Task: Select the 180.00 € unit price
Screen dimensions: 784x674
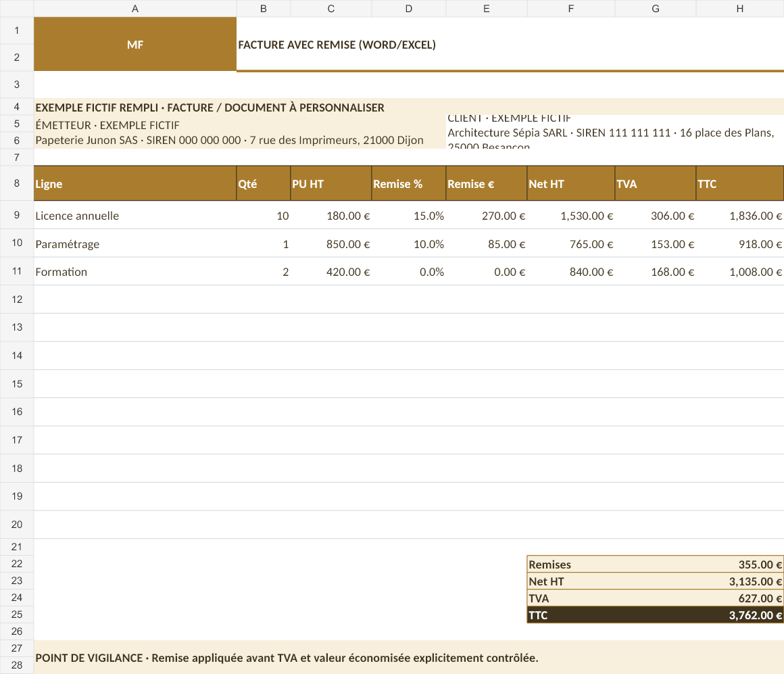Action: pos(331,216)
